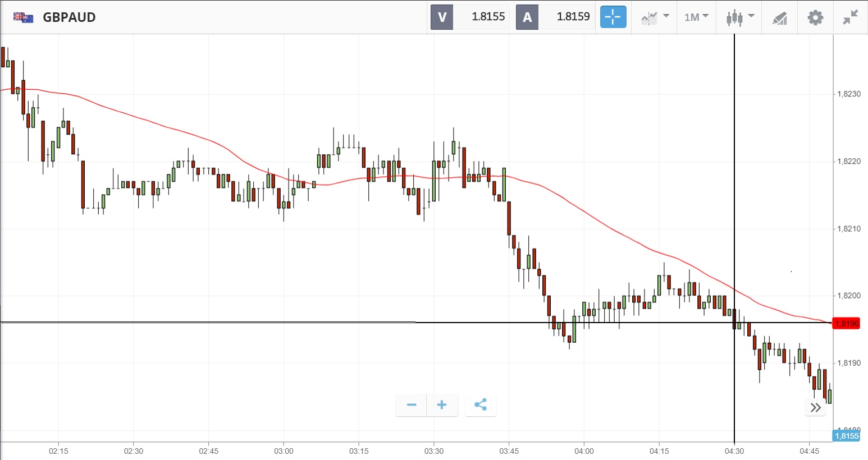Viewport: 868px width, 460px height.
Task: Open the candlestick chart type dropdown
Action: 740,17
